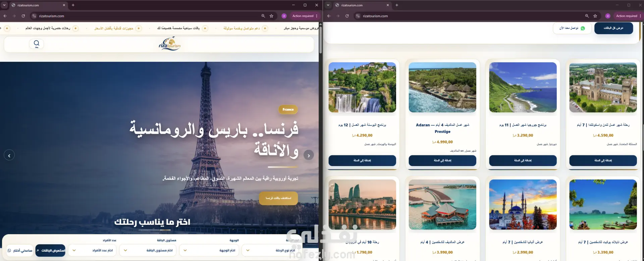The width and height of the screenshot is (644, 261).
Task: Left window: click the vertical page scrollbar
Action: coord(321,40)
